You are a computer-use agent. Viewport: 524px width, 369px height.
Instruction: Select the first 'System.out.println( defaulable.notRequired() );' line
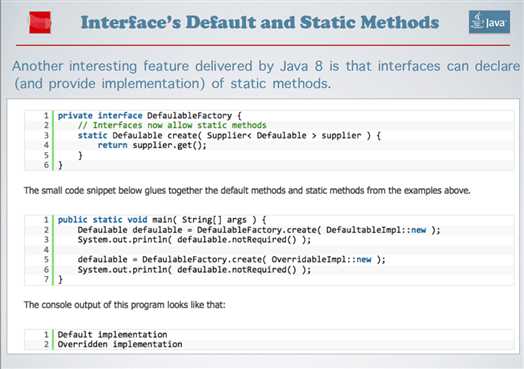click(194, 240)
